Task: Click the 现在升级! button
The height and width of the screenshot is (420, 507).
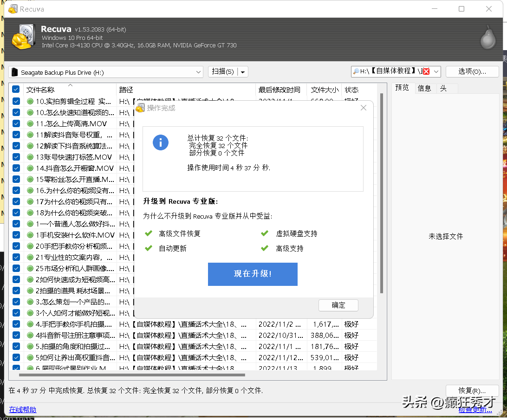Action: (253, 274)
